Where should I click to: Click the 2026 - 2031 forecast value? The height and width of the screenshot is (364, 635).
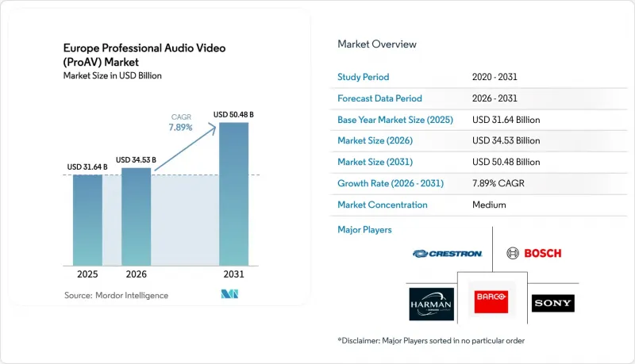coord(495,98)
